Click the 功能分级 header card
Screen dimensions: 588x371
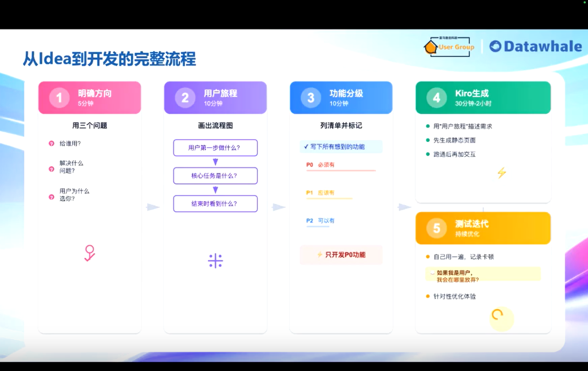tap(341, 98)
